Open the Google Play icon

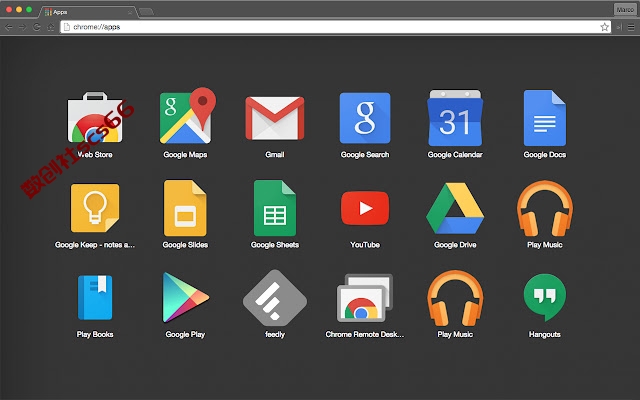[186, 298]
